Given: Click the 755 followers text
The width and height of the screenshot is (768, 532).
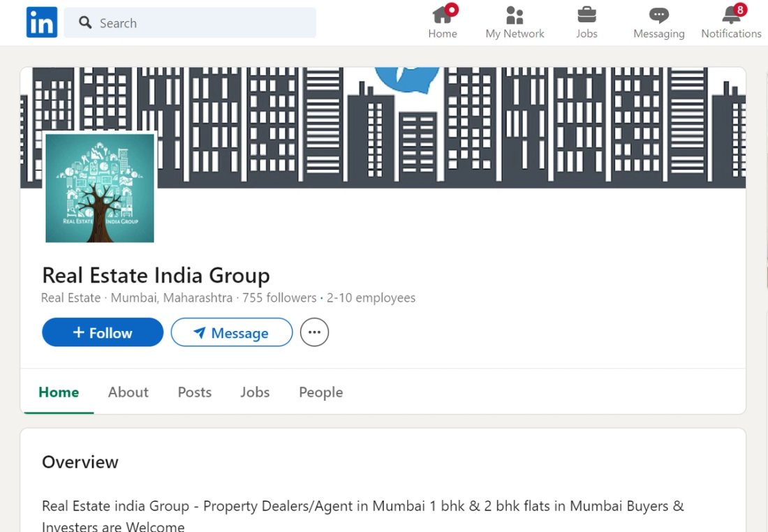Looking at the screenshot, I should coord(279,298).
